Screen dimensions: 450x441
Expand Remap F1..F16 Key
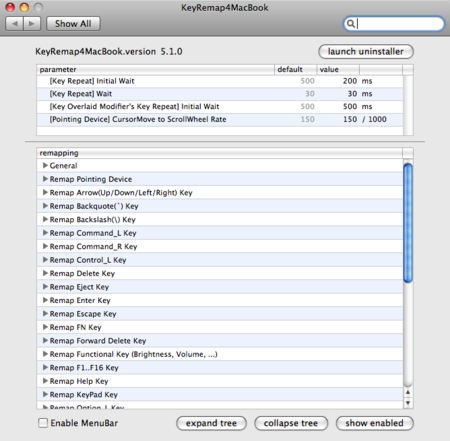coord(45,367)
